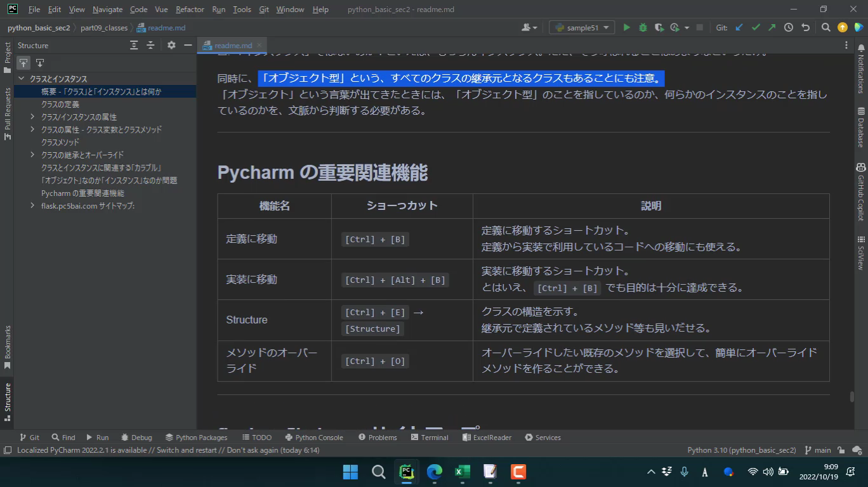This screenshot has height=487, width=868.
Task: Commit changes using the Git checkmark
Action: [x=756, y=27]
